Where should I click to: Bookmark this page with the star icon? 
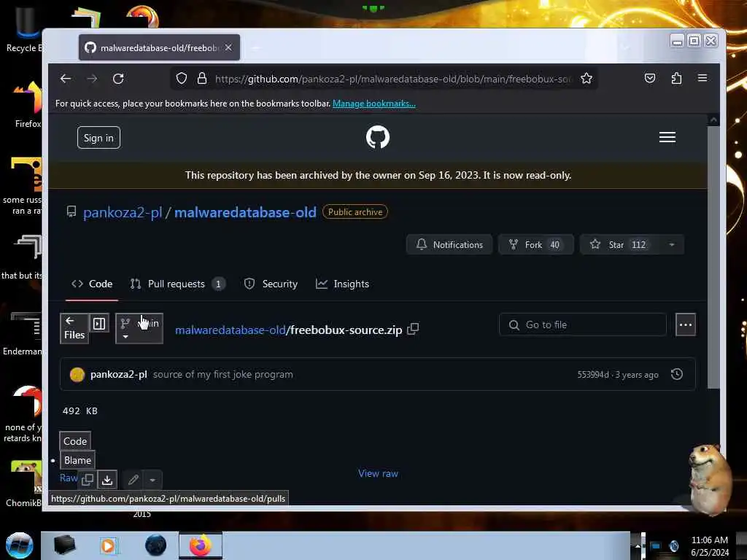click(587, 79)
